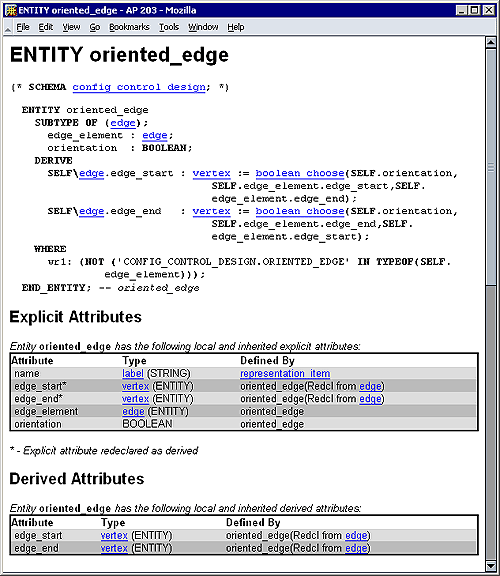500x576 pixels.
Task: Click the scrollbar down arrow
Action: [491, 565]
